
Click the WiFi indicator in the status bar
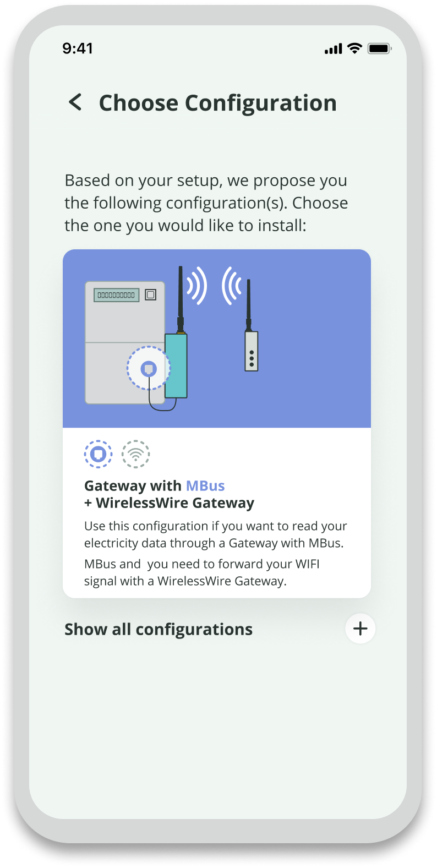pyautogui.click(x=355, y=48)
